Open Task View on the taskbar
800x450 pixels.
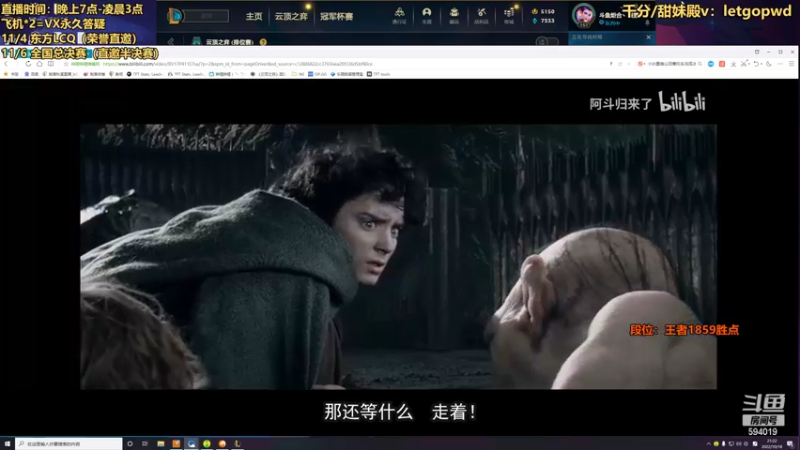[145, 444]
